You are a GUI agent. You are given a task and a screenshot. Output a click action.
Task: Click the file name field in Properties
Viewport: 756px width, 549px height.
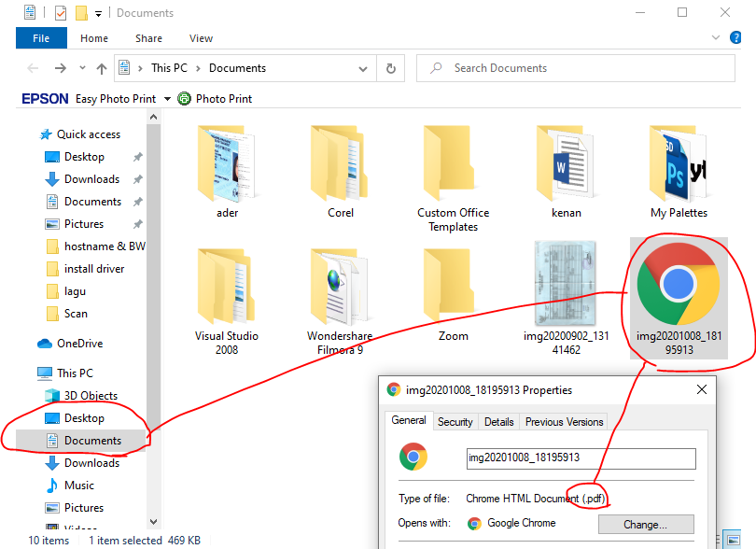tap(581, 458)
